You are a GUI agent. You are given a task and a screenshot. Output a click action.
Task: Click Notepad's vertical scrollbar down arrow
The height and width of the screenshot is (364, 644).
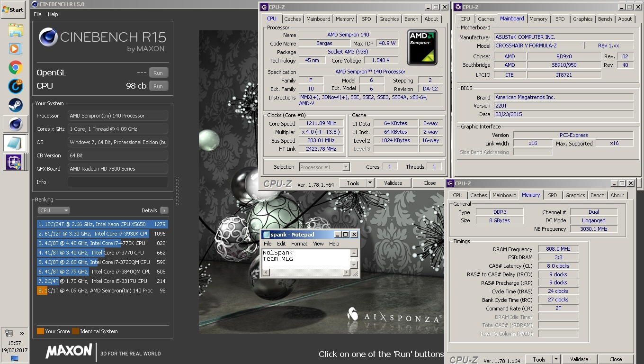[x=354, y=264]
